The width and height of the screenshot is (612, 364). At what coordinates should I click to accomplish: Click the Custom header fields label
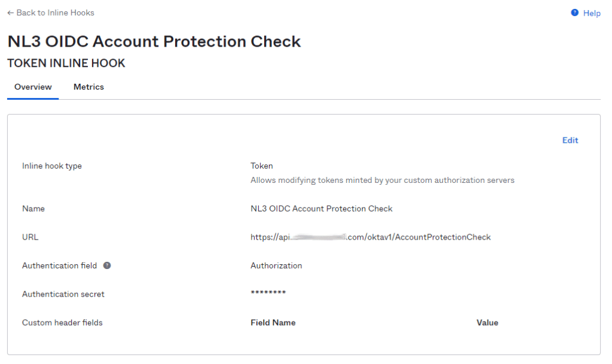pyautogui.click(x=62, y=323)
